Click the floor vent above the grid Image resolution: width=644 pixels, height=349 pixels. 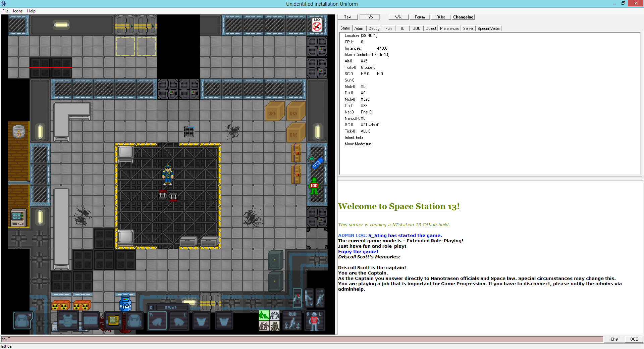point(189,132)
